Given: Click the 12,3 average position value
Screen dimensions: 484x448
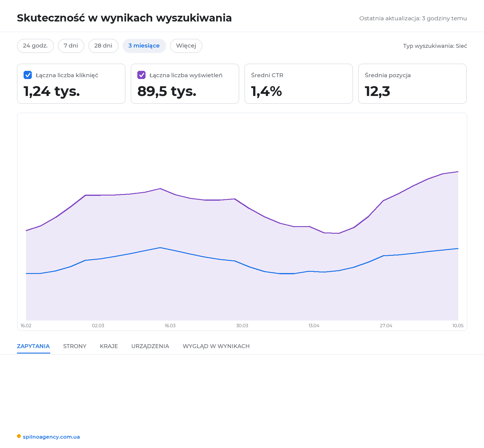Looking at the screenshot, I should tap(377, 91).
